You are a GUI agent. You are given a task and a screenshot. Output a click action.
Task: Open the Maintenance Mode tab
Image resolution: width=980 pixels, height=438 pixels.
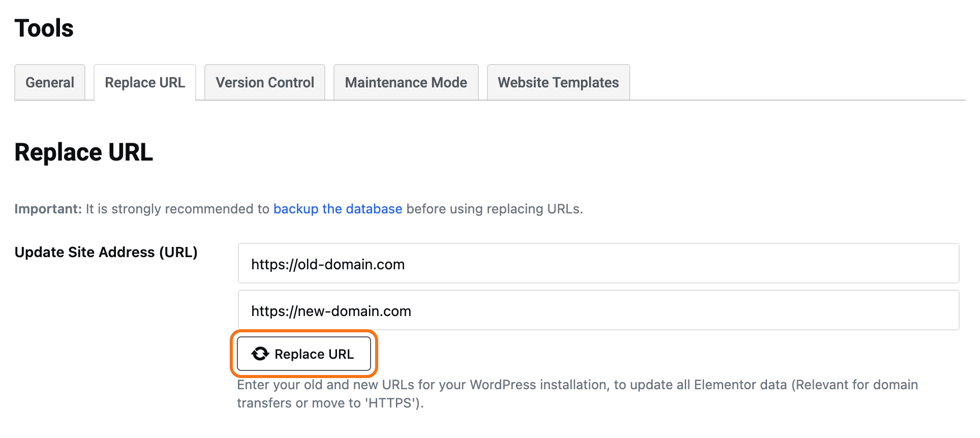(406, 82)
